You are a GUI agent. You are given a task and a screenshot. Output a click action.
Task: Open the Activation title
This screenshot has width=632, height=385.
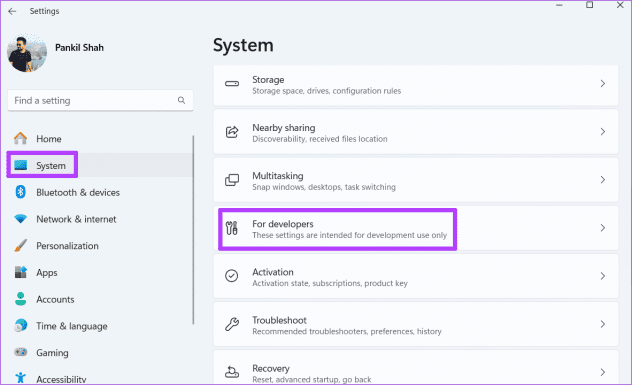click(273, 272)
